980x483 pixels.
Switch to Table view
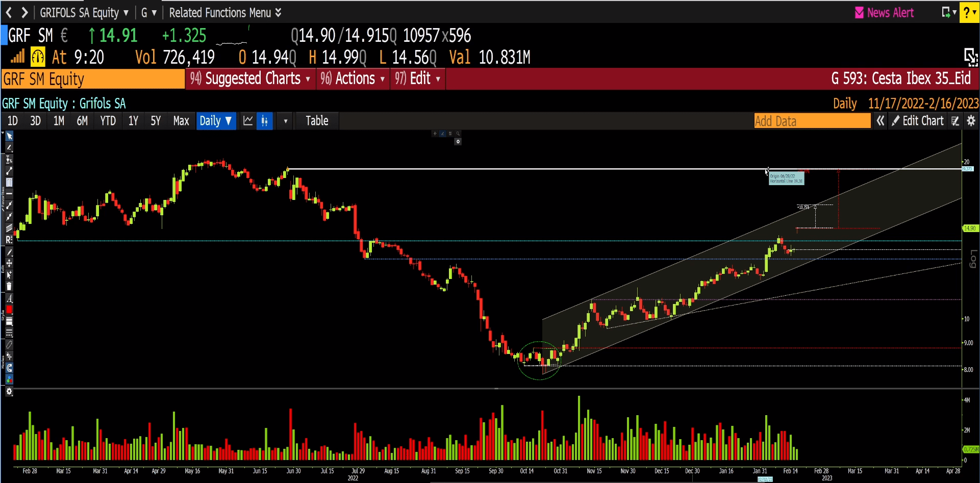point(317,121)
